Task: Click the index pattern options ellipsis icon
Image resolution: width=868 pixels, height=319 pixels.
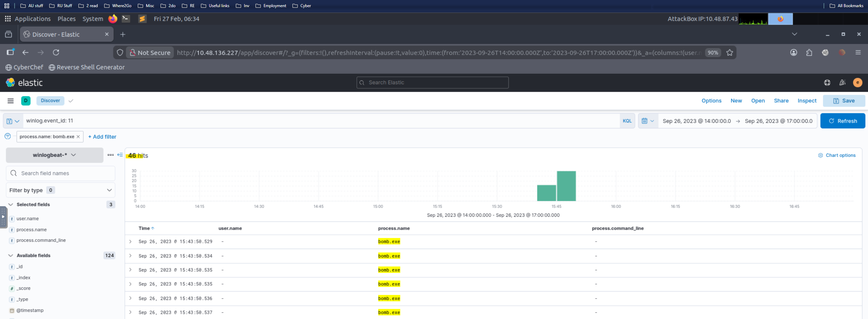Action: click(110, 155)
